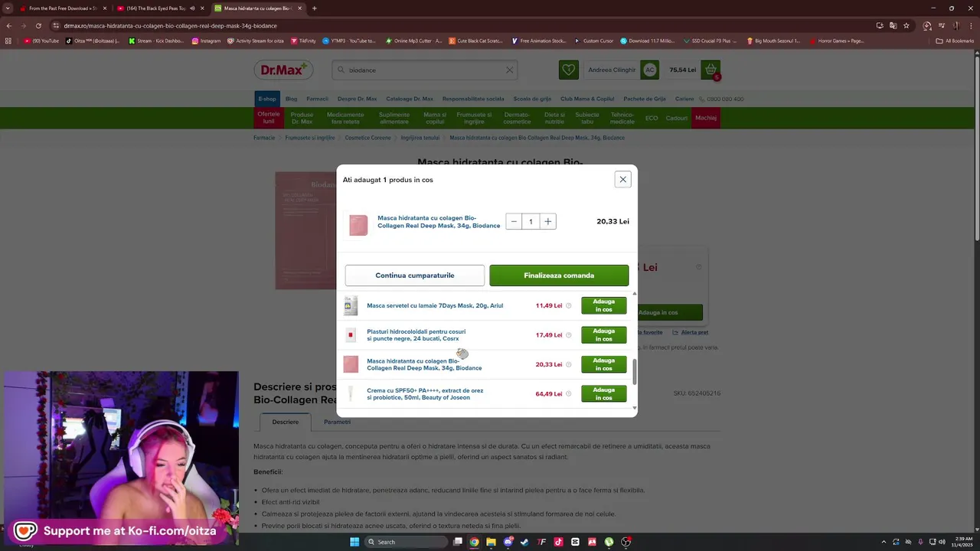
Task: Open the AC account avatar
Action: (650, 70)
